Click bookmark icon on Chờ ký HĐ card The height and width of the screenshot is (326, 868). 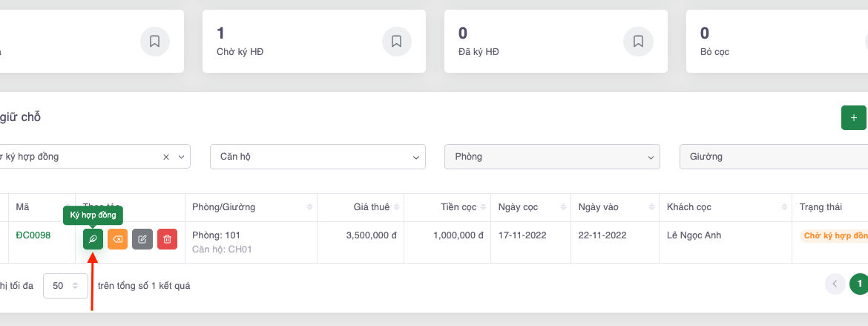pyautogui.click(x=396, y=41)
